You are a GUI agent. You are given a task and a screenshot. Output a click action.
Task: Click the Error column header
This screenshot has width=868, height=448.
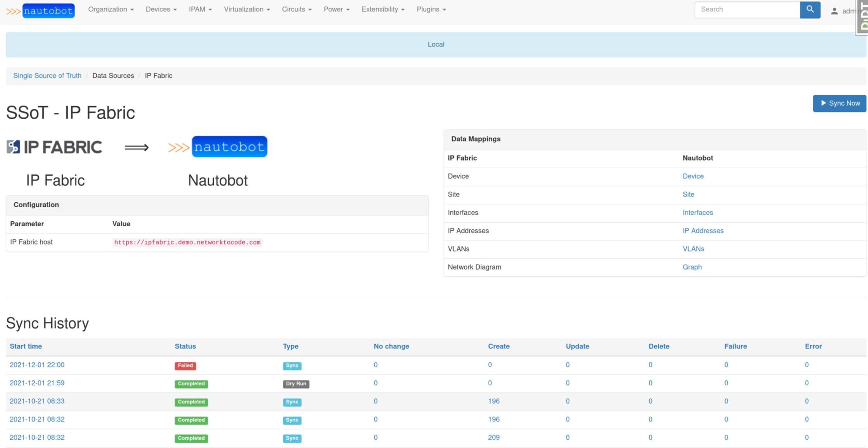[813, 346]
